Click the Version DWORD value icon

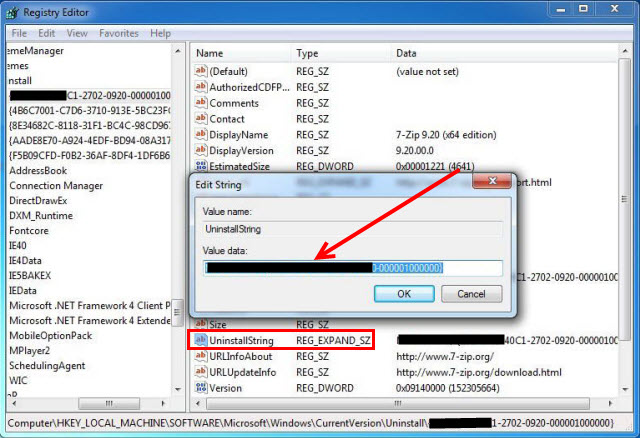point(199,388)
